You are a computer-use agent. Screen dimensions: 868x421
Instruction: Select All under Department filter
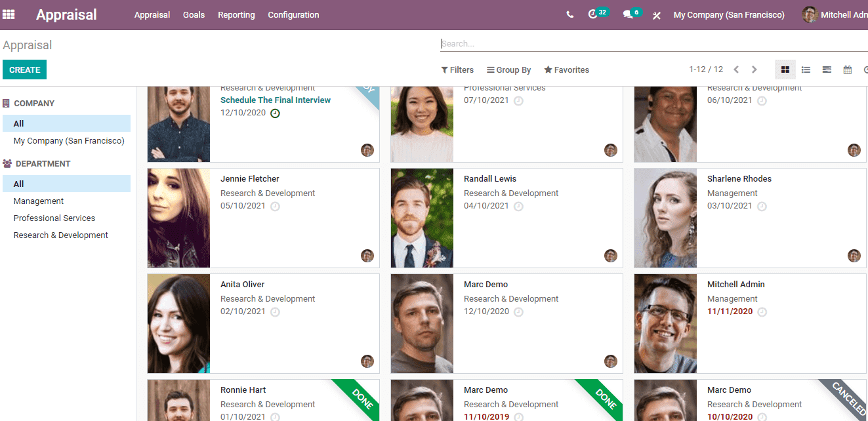66,184
